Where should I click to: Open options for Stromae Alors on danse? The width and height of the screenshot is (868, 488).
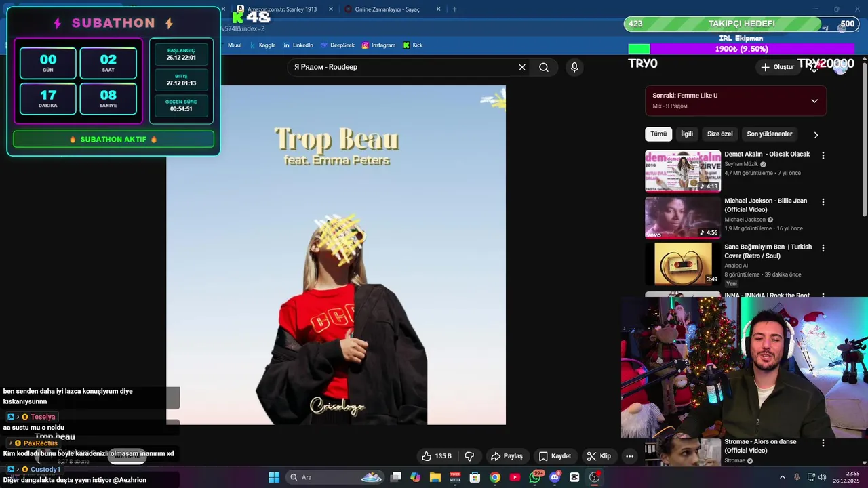click(823, 443)
